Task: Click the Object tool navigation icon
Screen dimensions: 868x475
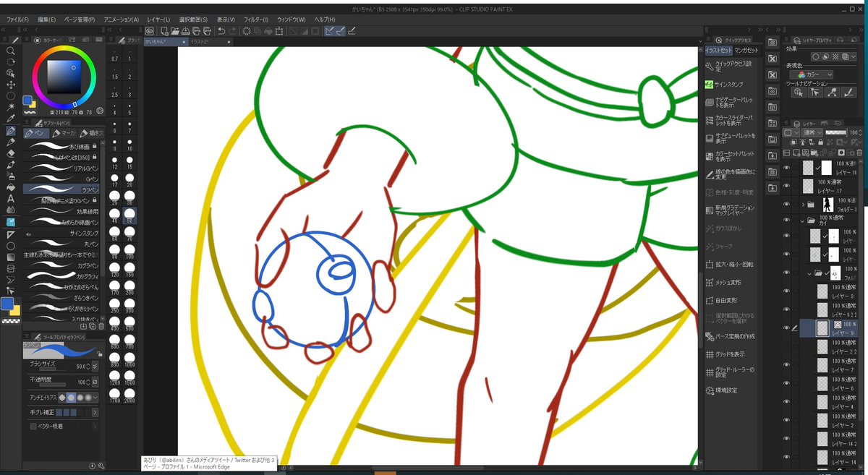Action: [799, 93]
